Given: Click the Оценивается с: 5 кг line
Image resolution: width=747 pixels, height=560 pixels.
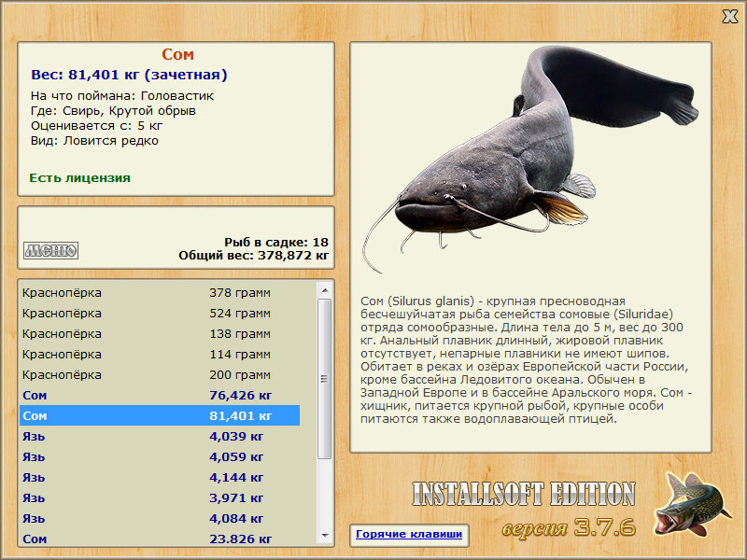Looking at the screenshot, I should tap(97, 126).
